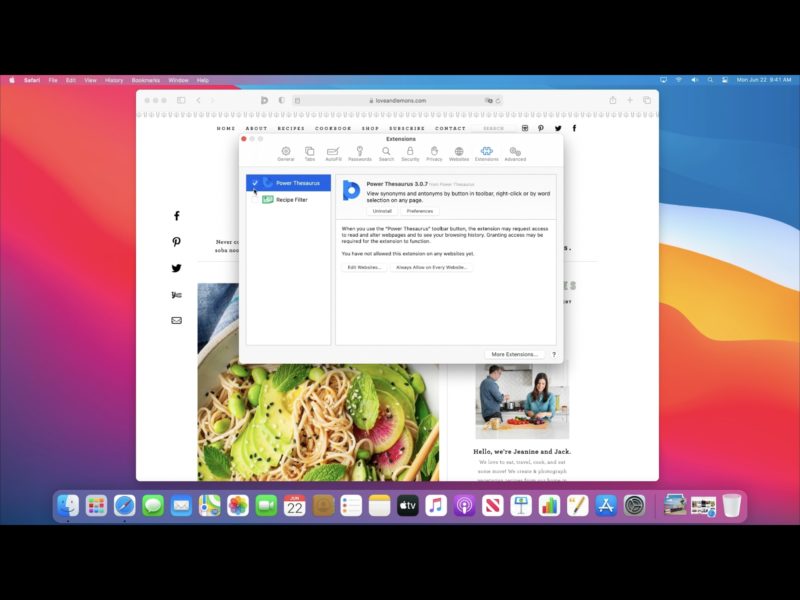Toggle the Safari sidebar button
800x600 pixels.
tap(181, 101)
